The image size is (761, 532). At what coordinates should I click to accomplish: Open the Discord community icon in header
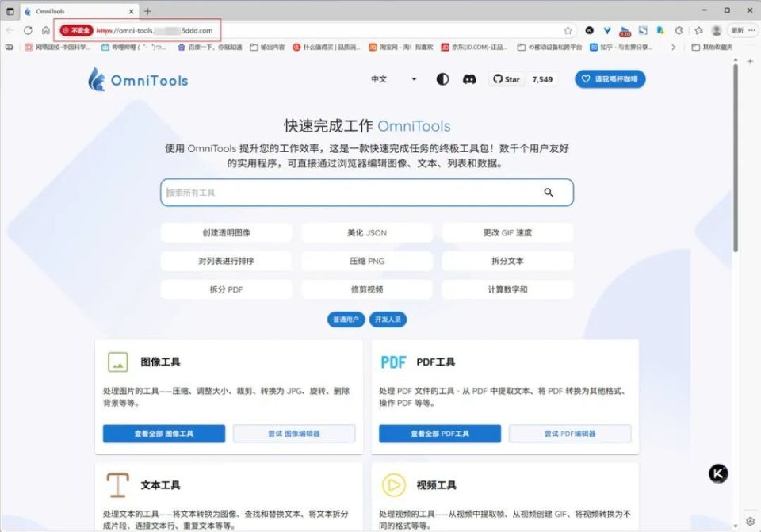coord(470,79)
